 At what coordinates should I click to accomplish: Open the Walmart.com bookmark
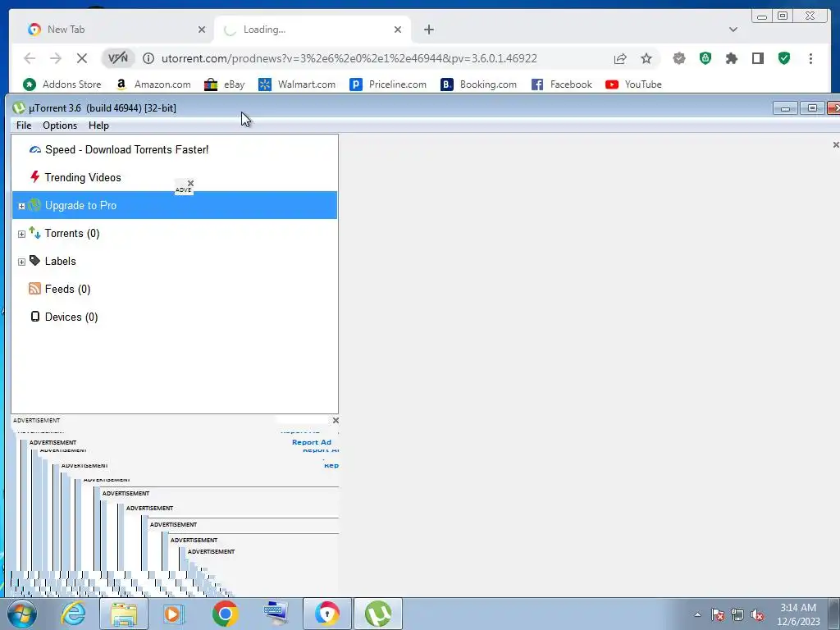point(297,84)
